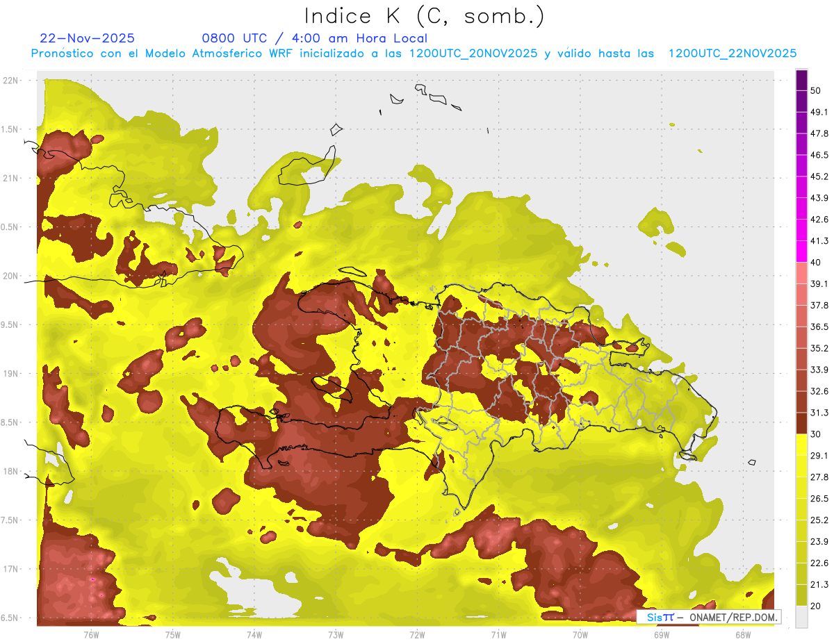Click the colorbar label "25.2"
The width and height of the screenshot is (834, 644).
819,520
